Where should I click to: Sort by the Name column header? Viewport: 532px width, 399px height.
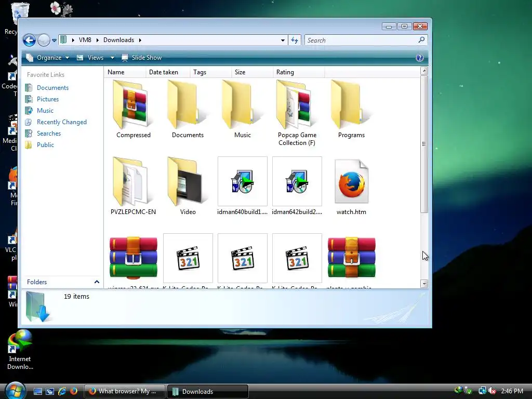pyautogui.click(x=125, y=72)
